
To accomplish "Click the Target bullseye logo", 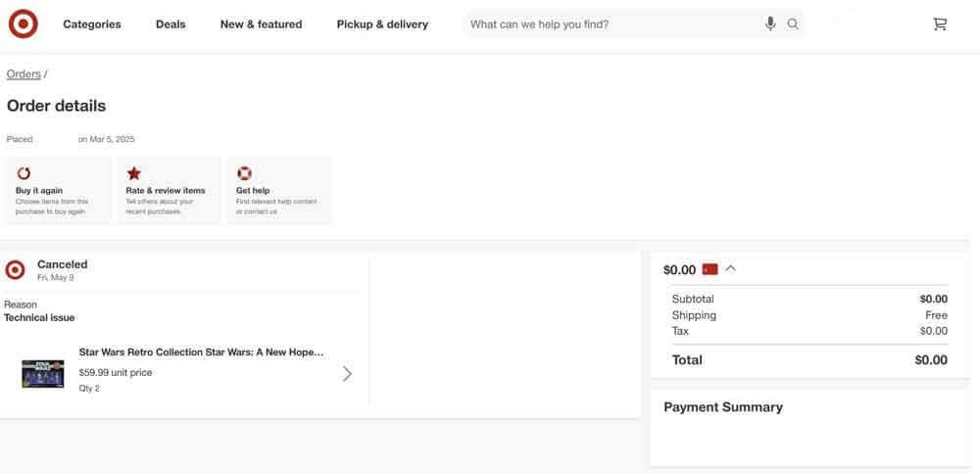I will coord(23,24).
